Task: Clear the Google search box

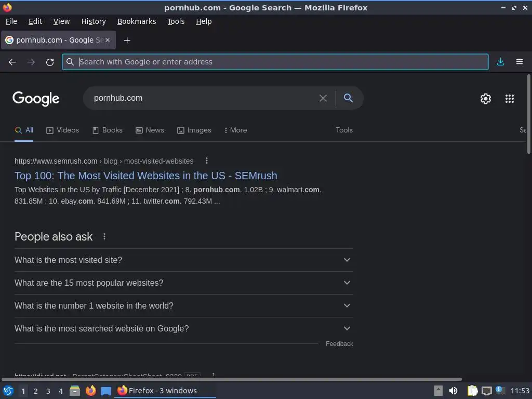Action: 323,98
